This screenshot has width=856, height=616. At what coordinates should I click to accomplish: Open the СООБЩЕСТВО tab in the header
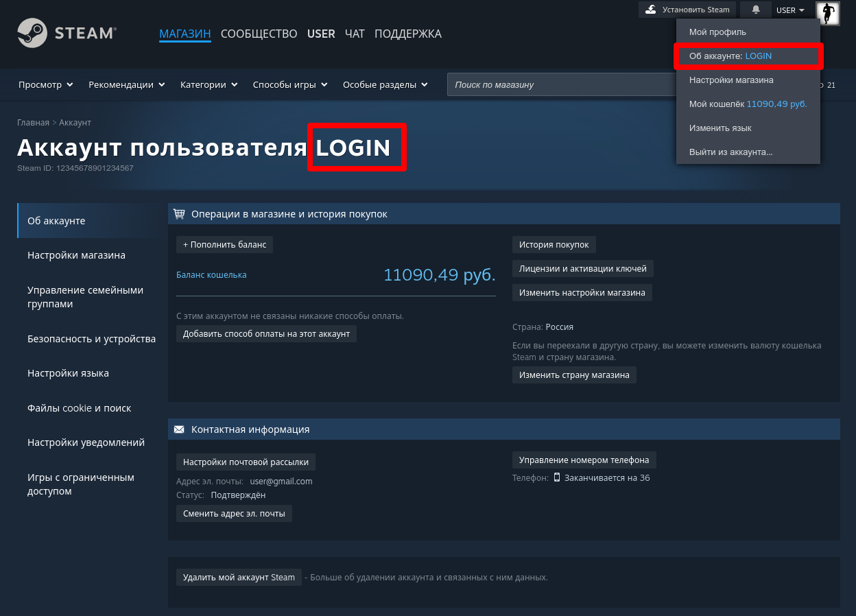click(259, 34)
